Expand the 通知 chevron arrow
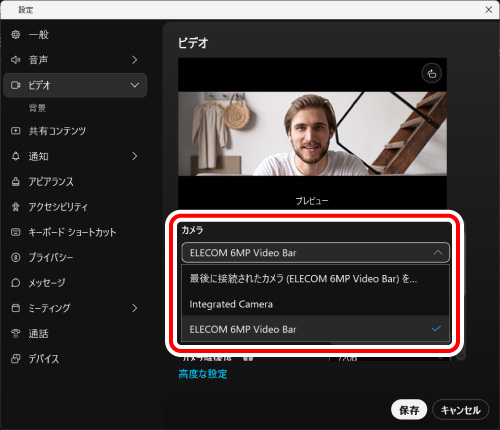The image size is (500, 430). (x=134, y=156)
